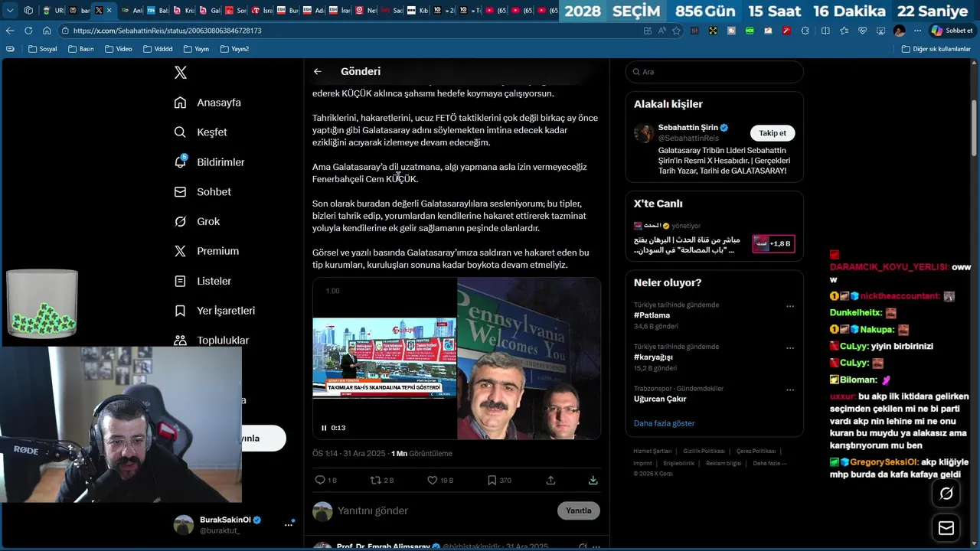Close the active X tab
The height and width of the screenshot is (551, 980).
tap(109, 11)
